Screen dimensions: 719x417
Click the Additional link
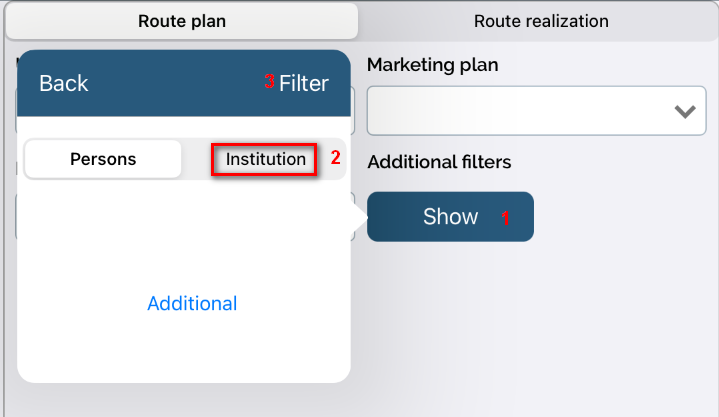(x=192, y=303)
